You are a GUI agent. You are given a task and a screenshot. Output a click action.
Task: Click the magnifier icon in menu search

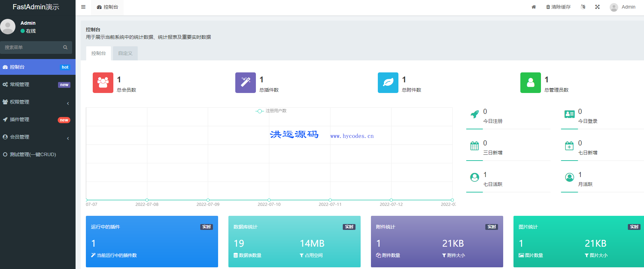point(65,47)
